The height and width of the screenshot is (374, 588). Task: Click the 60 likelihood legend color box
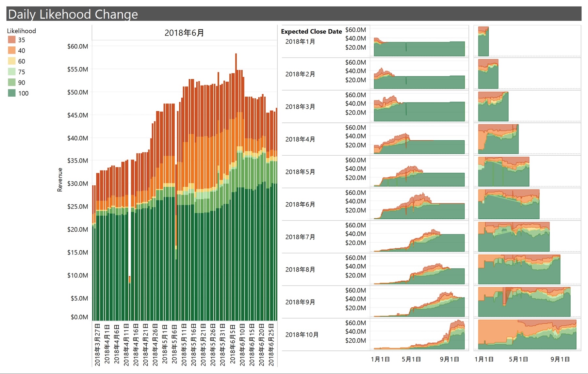point(12,61)
